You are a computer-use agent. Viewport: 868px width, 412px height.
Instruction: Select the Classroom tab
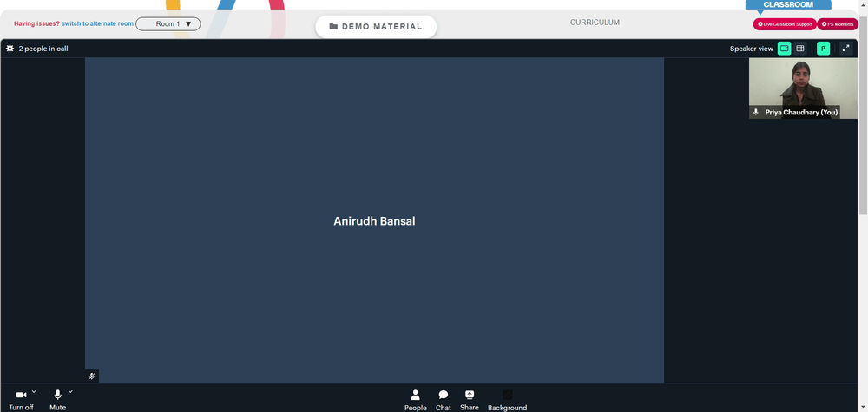(788, 4)
